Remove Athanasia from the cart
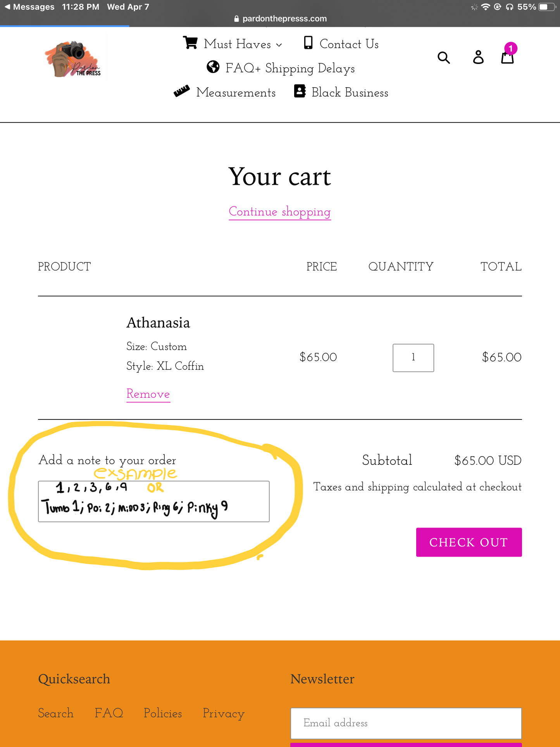The height and width of the screenshot is (747, 560). (x=148, y=394)
